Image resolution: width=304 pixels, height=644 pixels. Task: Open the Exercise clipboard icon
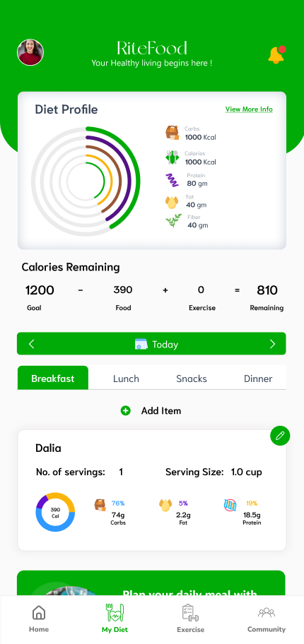pyautogui.click(x=190, y=612)
